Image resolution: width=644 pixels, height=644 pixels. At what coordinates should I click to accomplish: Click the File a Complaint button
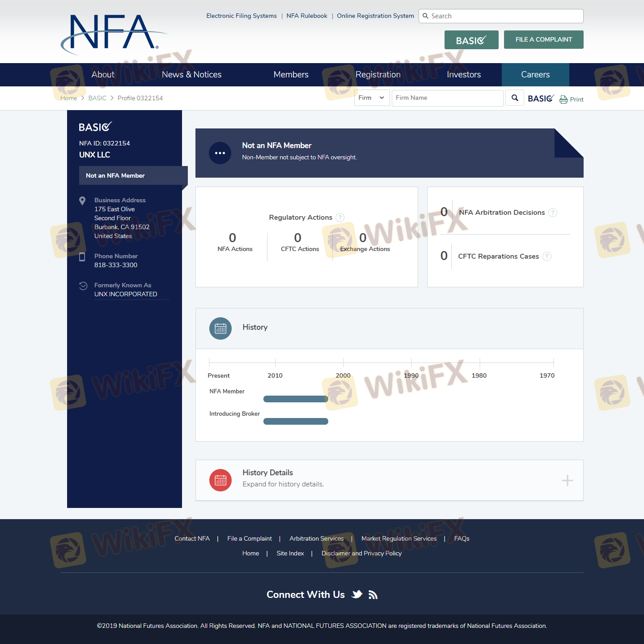(544, 39)
